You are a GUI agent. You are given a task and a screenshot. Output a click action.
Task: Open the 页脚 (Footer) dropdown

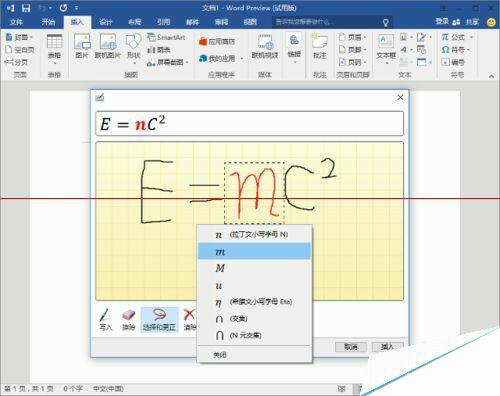click(x=352, y=50)
